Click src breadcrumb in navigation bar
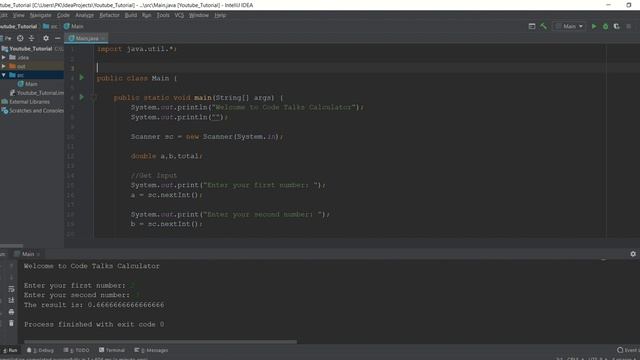Image resolution: width=640 pixels, height=360 pixels. [x=51, y=26]
